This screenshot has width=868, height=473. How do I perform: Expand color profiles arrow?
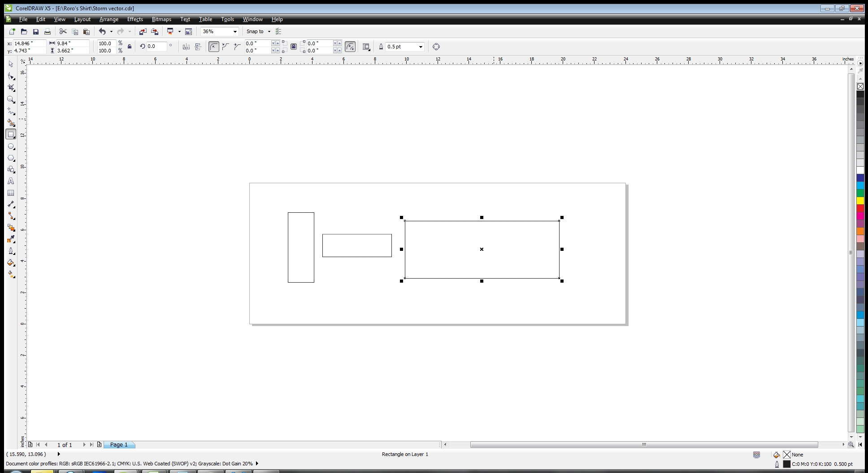pyautogui.click(x=257, y=464)
